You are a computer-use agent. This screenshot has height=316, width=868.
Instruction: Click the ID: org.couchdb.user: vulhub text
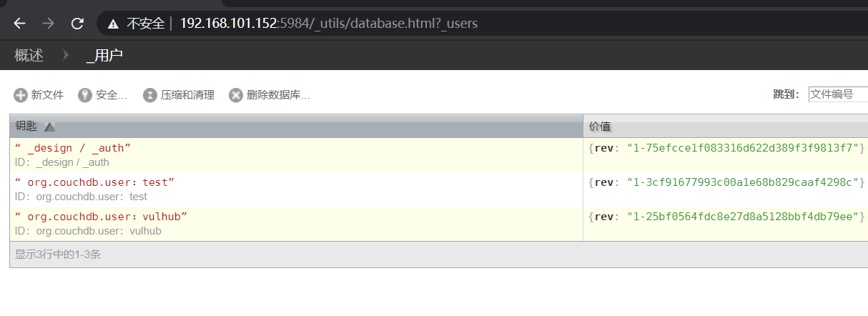[x=88, y=231]
